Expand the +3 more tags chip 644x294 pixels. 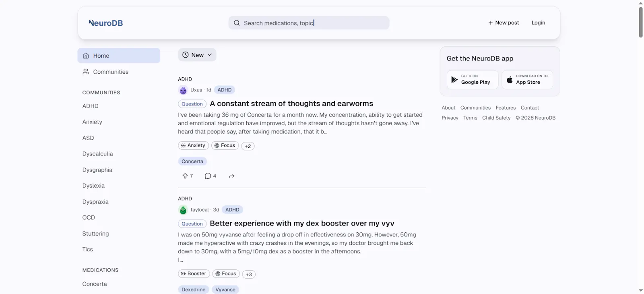click(249, 274)
